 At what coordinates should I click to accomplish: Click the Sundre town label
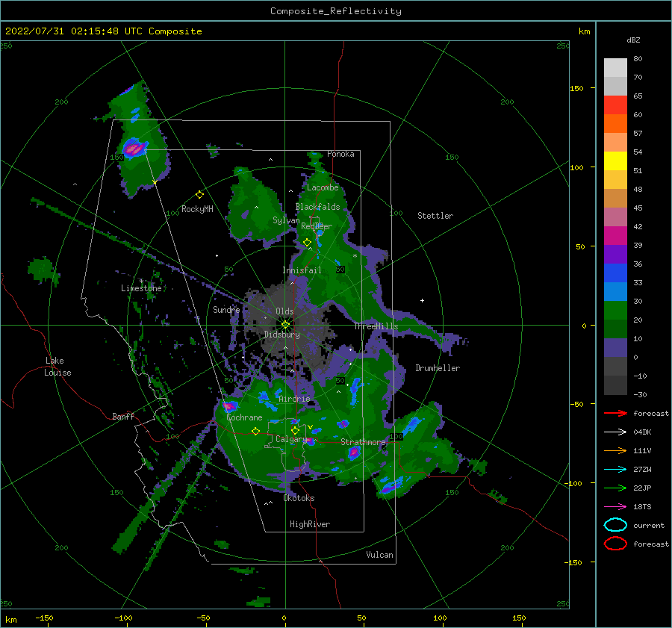tap(226, 309)
